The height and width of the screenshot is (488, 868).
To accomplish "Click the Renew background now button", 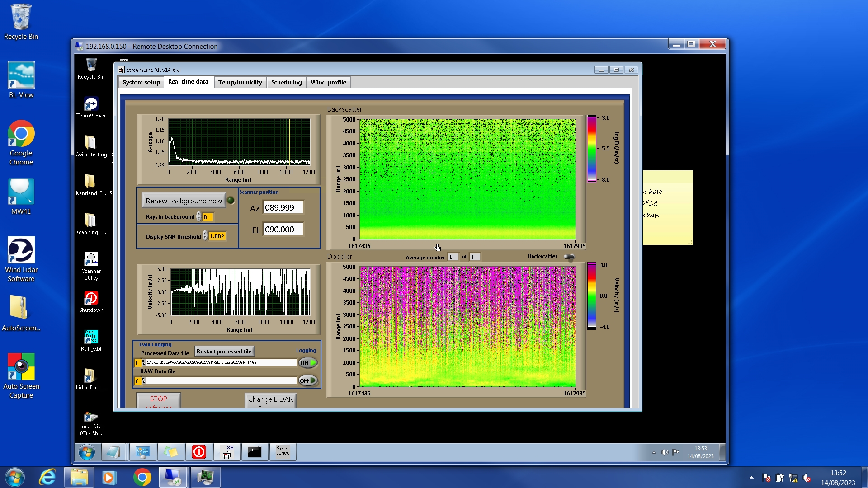I will point(184,201).
